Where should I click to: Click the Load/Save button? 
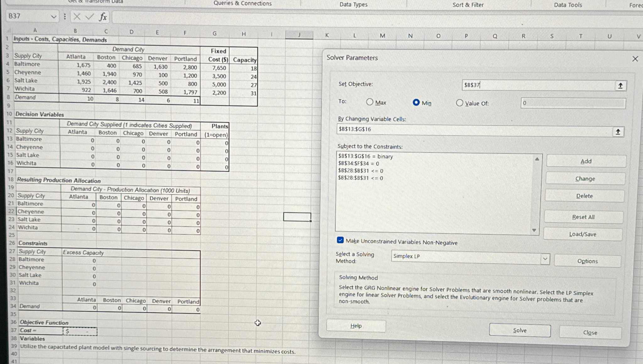pos(582,234)
